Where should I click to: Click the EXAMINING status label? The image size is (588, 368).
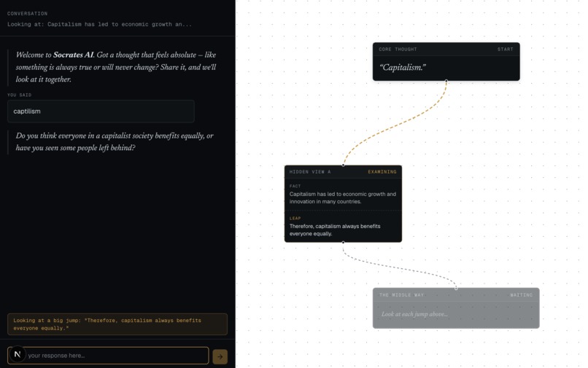click(382, 172)
